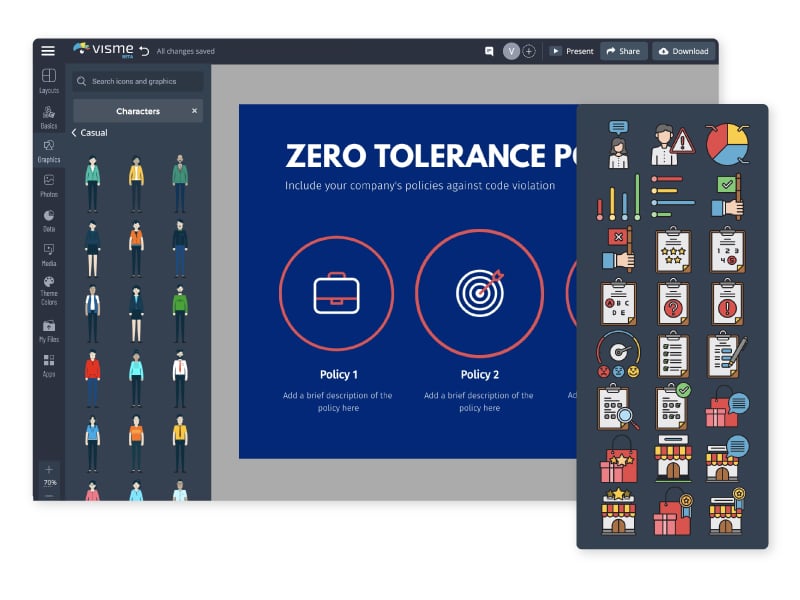This screenshot has width=800, height=600.
Task: Zoom in with the plus above 70%
Action: pos(49,469)
